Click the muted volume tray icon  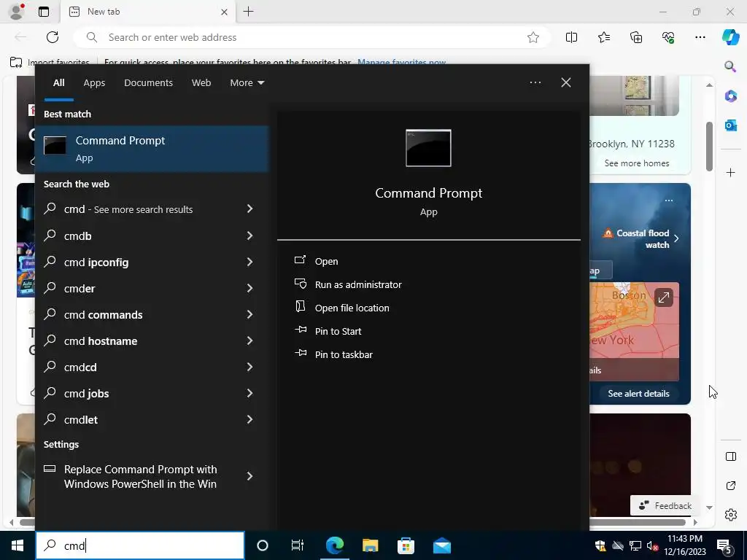pos(651,545)
